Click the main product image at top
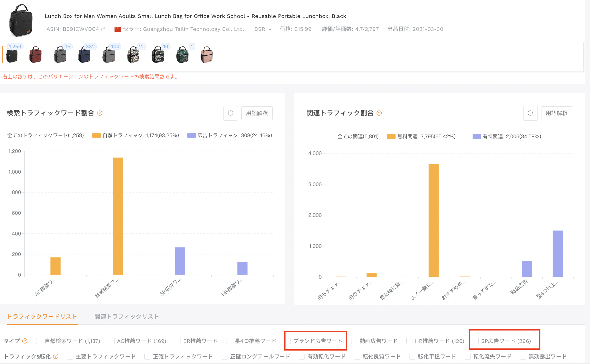 pyautogui.click(x=21, y=21)
